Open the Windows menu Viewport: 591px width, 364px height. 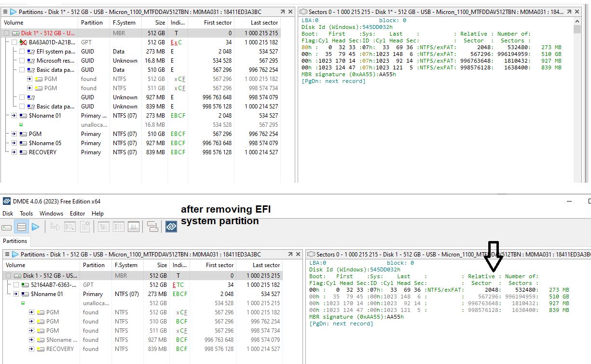pos(51,214)
